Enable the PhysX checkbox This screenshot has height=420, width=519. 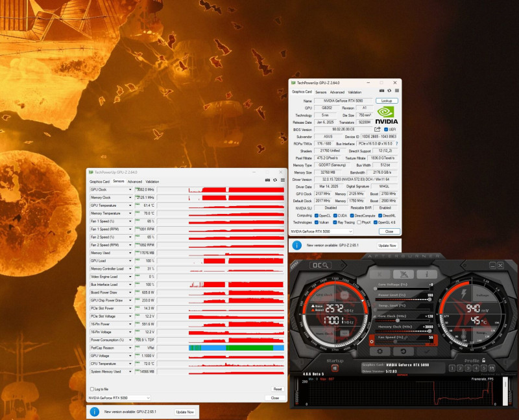[x=359, y=222]
